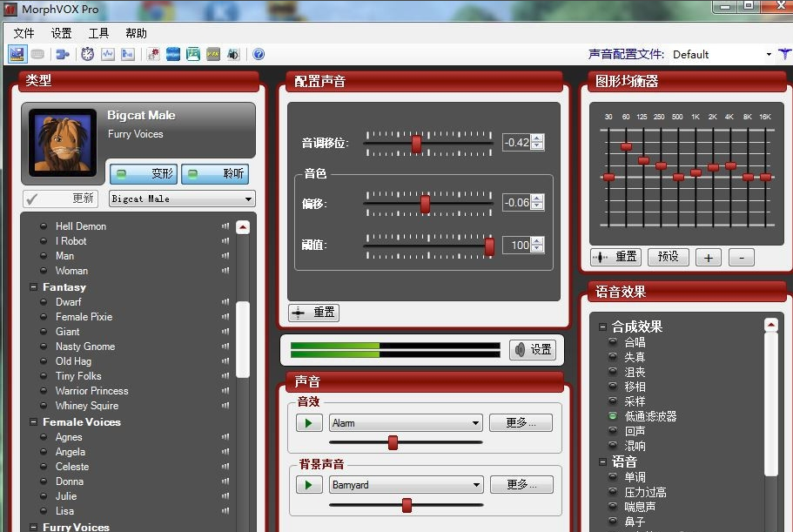Viewport: 793px width, 532px height.
Task: Open the 工具 menu
Action: (x=97, y=32)
